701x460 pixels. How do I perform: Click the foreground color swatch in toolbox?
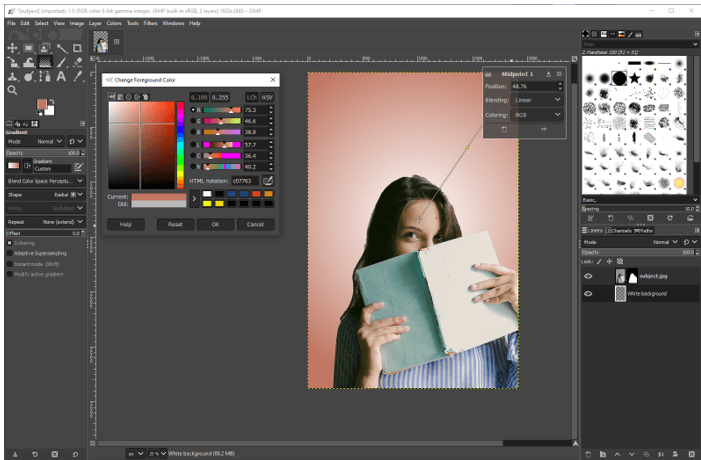[42, 104]
